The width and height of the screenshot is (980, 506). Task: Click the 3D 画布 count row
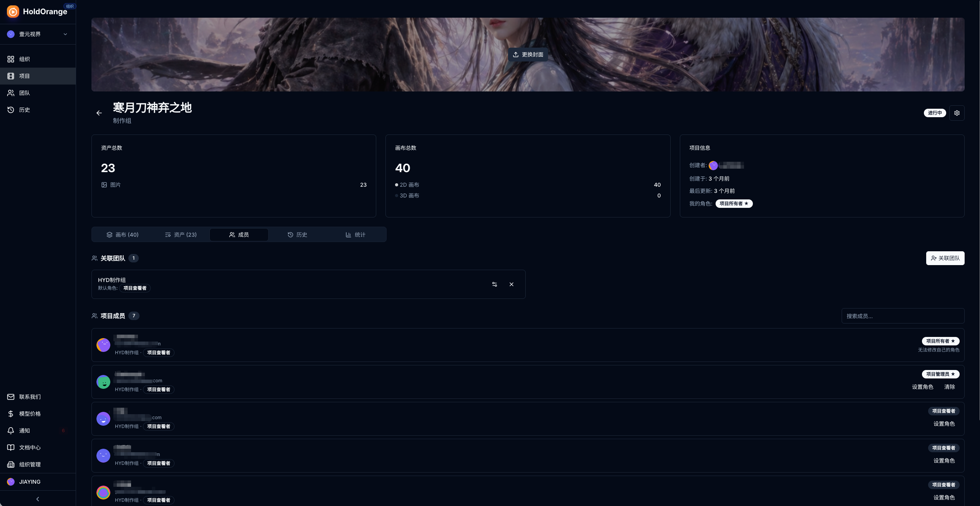(x=528, y=196)
